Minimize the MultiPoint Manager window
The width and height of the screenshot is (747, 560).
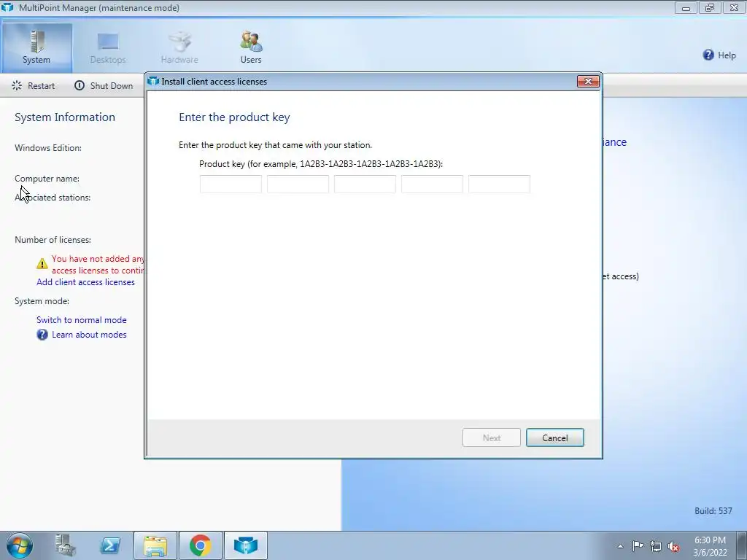coord(686,7)
